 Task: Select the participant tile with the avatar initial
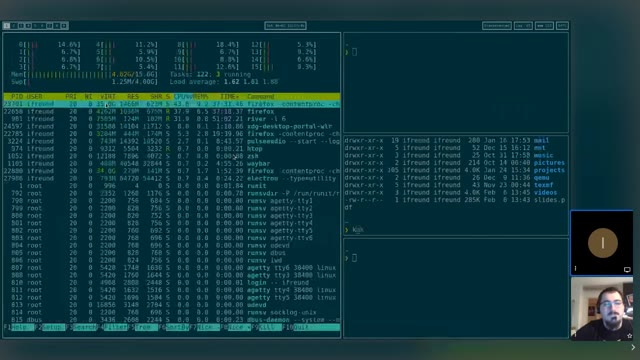click(602, 243)
